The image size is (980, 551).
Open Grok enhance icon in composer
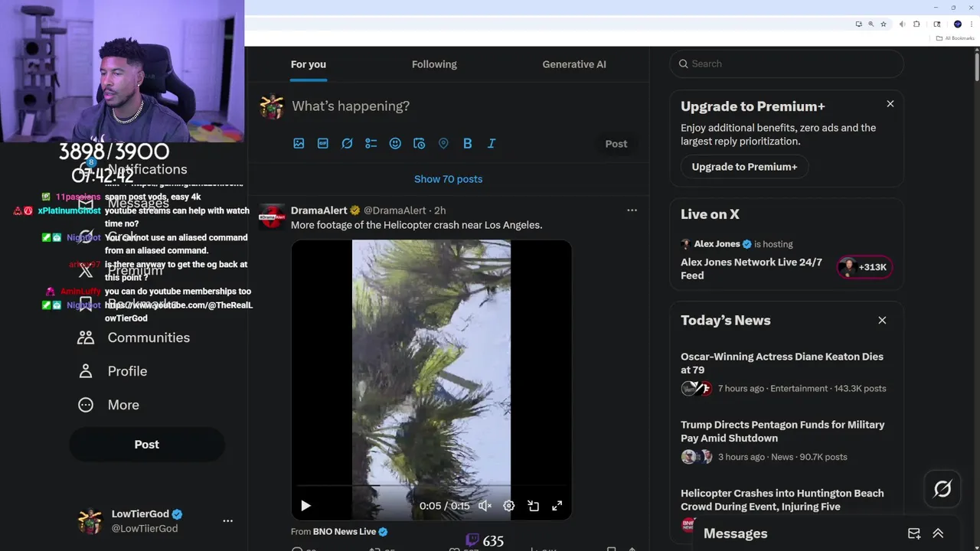(347, 143)
